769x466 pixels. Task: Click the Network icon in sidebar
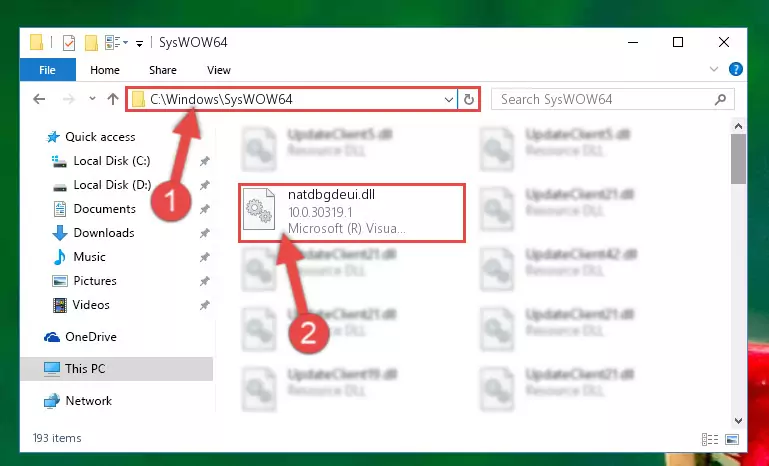click(x=51, y=401)
